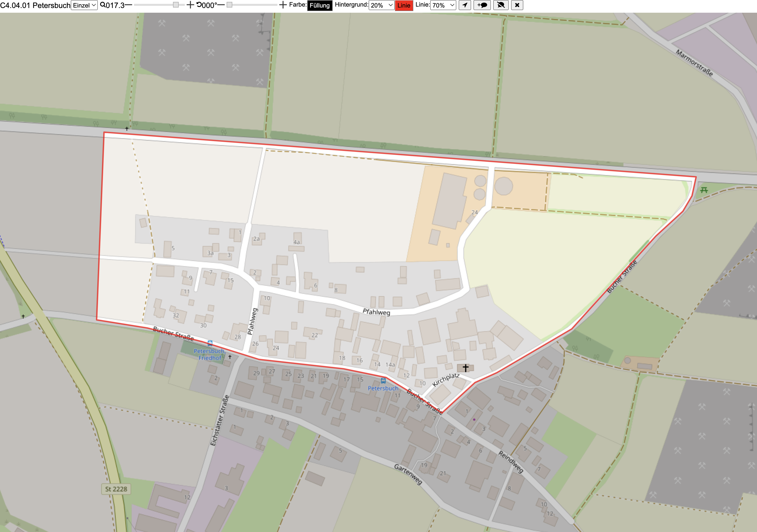The width and height of the screenshot is (757, 532).
Task: Click the black Füllung color button
Action: click(x=319, y=6)
